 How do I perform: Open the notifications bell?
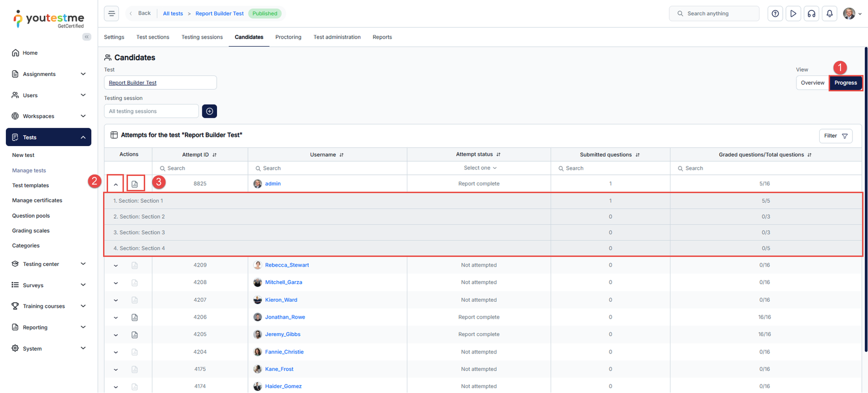click(x=829, y=14)
